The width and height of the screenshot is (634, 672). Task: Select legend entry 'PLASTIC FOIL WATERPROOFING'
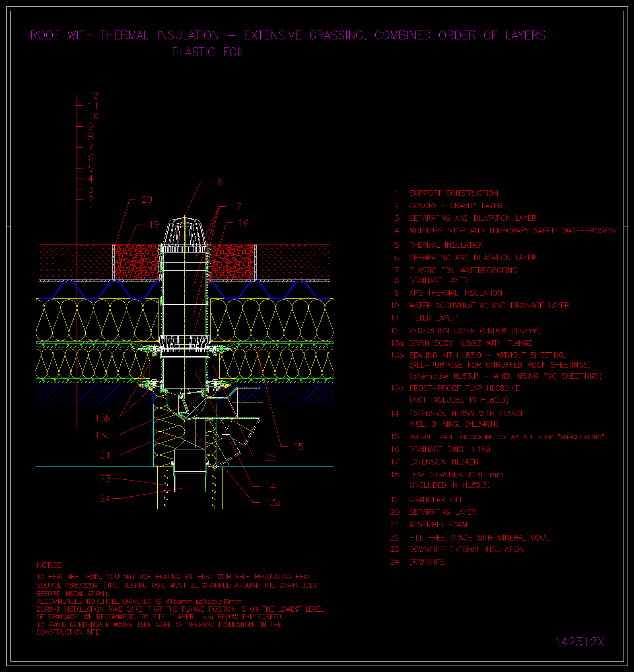pyautogui.click(x=463, y=271)
